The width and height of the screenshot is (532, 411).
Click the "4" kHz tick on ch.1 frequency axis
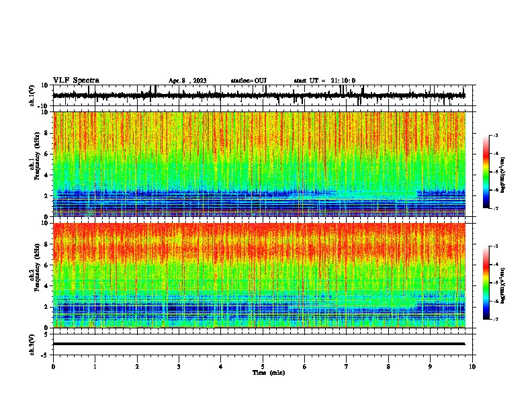tap(47, 175)
